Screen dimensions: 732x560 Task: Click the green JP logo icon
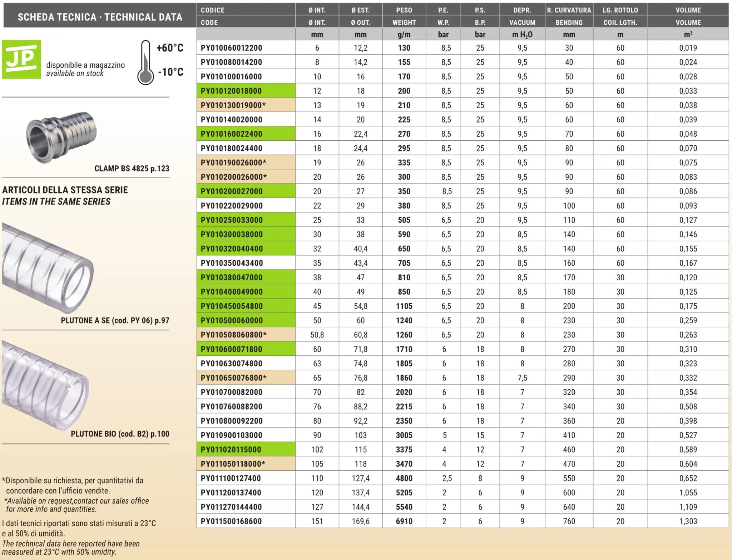(21, 59)
